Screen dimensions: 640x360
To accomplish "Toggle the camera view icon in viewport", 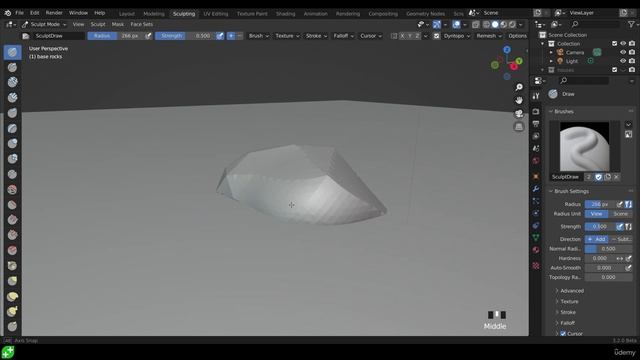I will 519,113.
